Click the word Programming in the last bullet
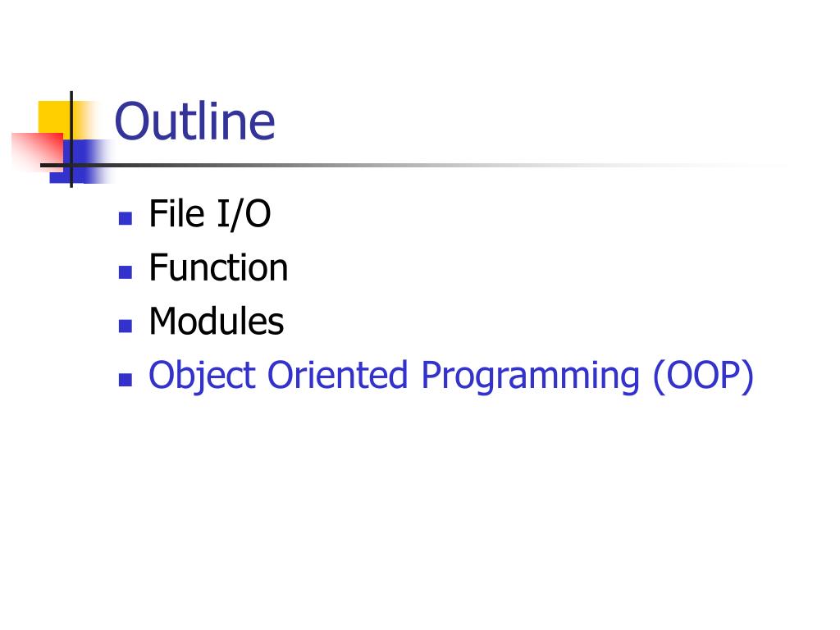Screen dimensions: 840x630 pos(531,376)
